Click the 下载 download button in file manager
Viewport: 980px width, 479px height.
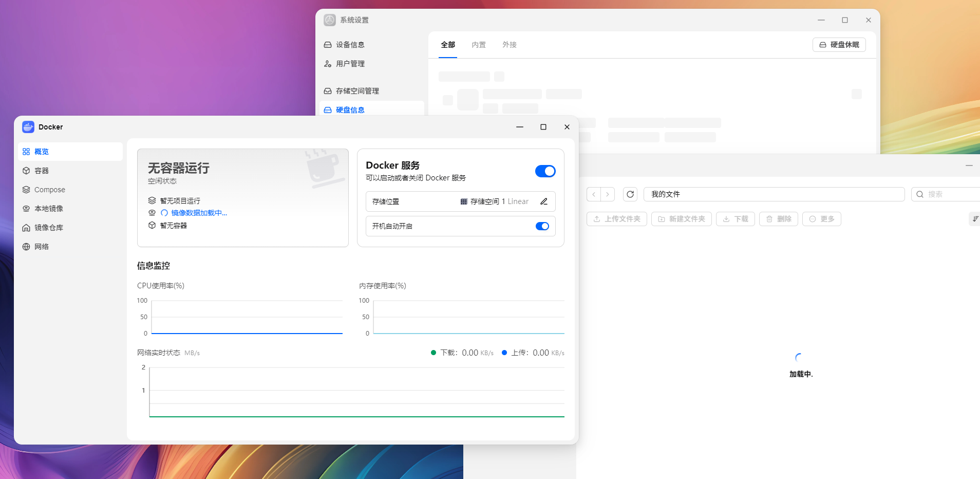click(736, 219)
